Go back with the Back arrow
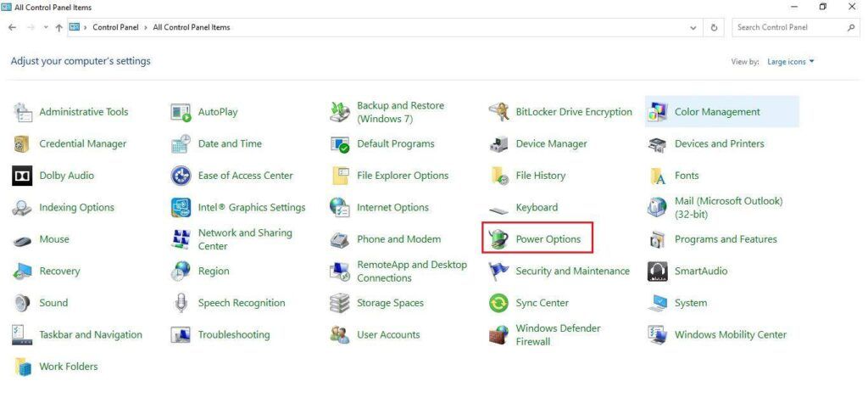Viewport: 868px width, 403px height. [13, 27]
